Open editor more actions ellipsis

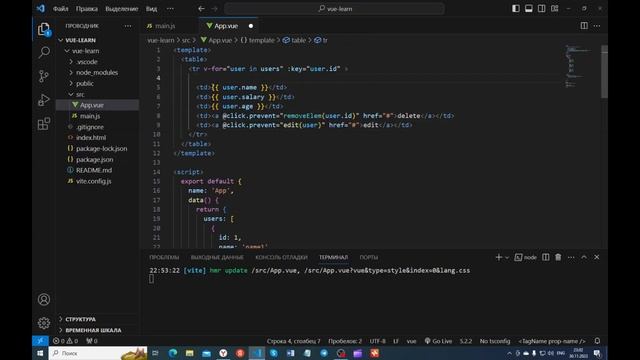(597, 26)
